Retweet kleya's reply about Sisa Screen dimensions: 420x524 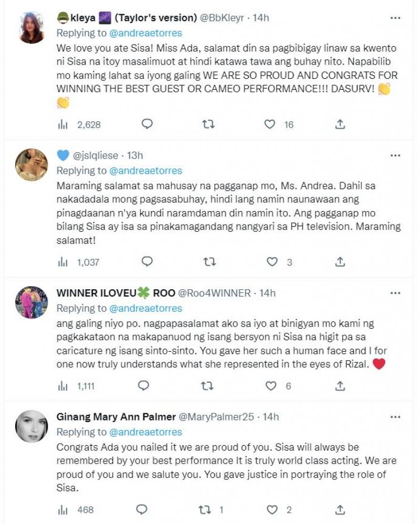[x=208, y=124]
